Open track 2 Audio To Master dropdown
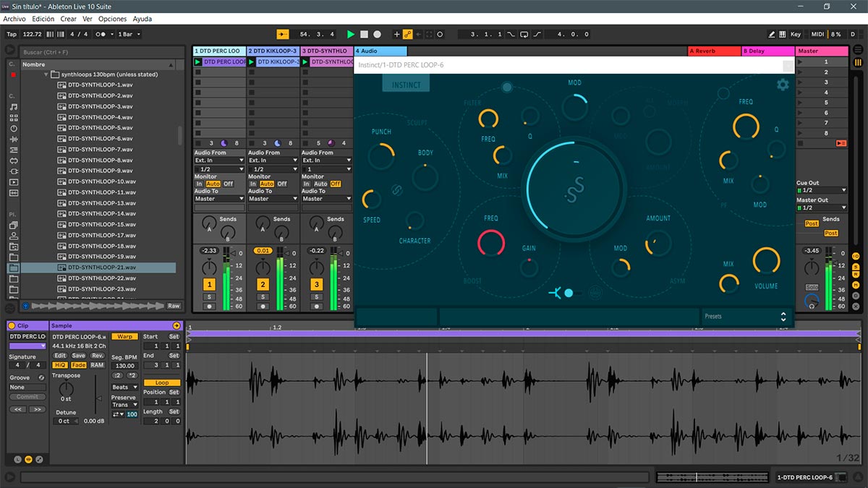Image resolution: width=868 pixels, height=488 pixels. (x=273, y=199)
